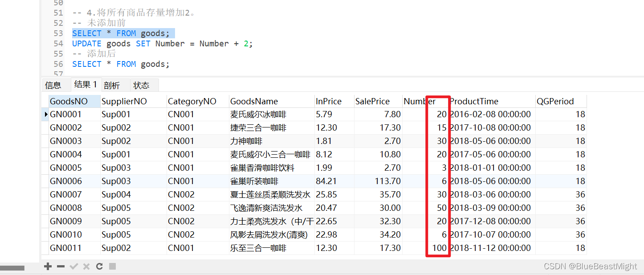Click the highlighted SELECT * FROM goods line
The image size is (644, 275).
[x=121, y=33]
